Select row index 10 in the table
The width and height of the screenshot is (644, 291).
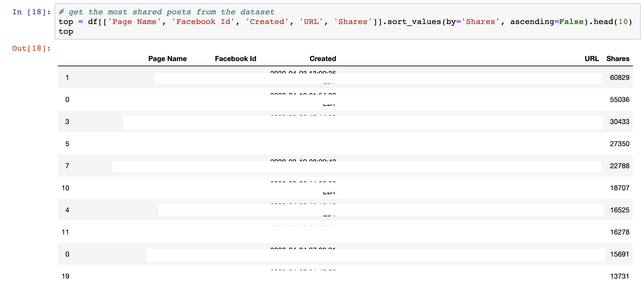click(x=66, y=188)
